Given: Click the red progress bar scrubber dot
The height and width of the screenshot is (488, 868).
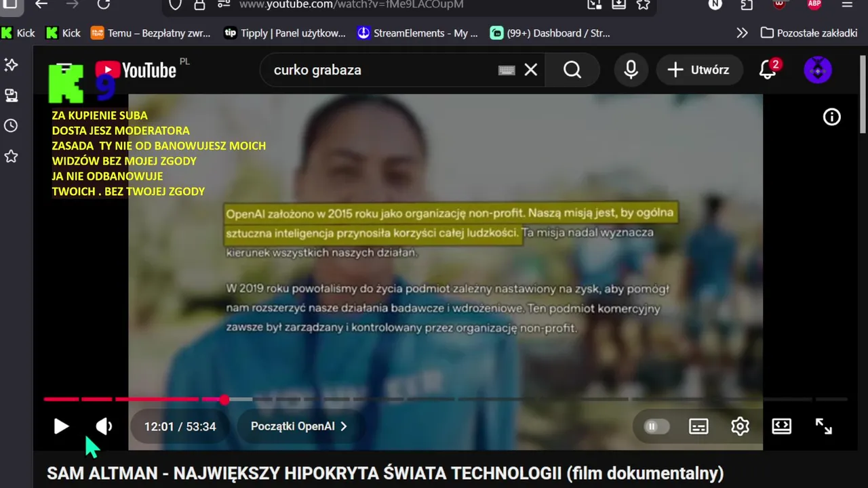Looking at the screenshot, I should (x=224, y=399).
